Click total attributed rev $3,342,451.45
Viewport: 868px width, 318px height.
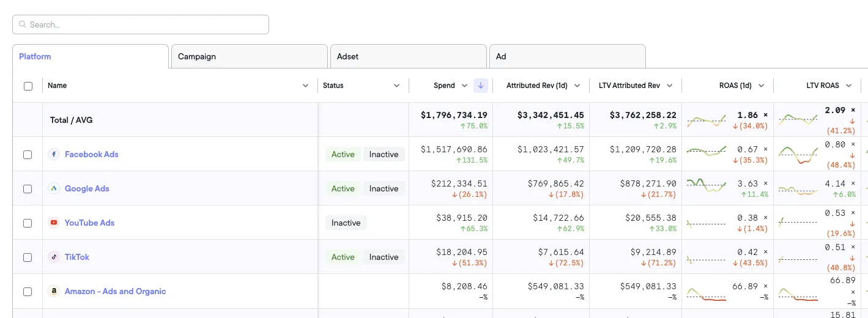click(551, 115)
